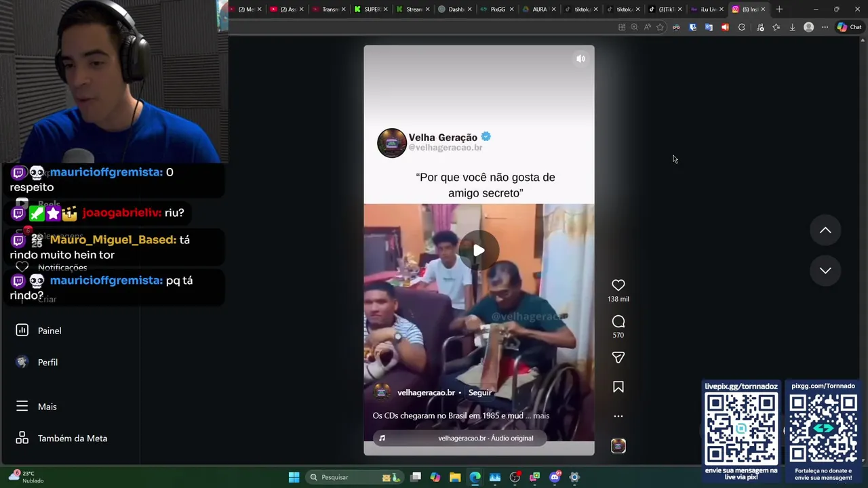Click the audio thumbnail below the reel actions
The height and width of the screenshot is (488, 868).
(618, 446)
